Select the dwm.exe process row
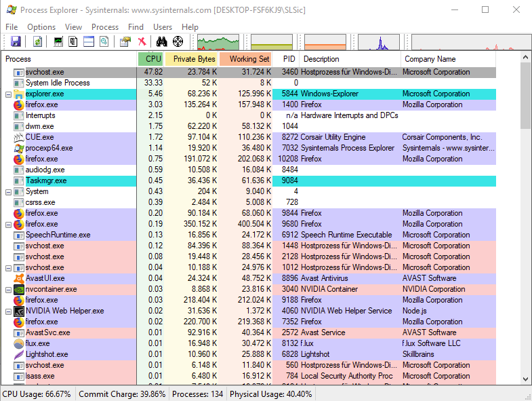Screen dimensions: 532x401 pyautogui.click(x=249, y=126)
